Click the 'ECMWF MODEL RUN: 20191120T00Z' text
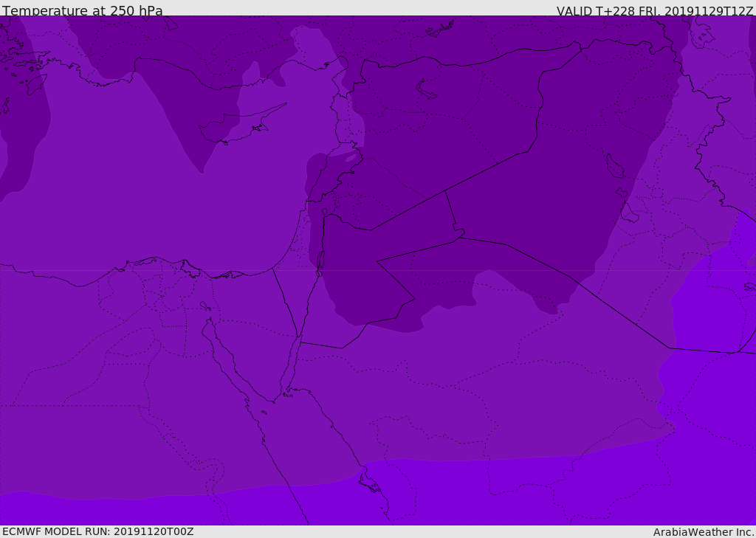The image size is (756, 538). 98,531
